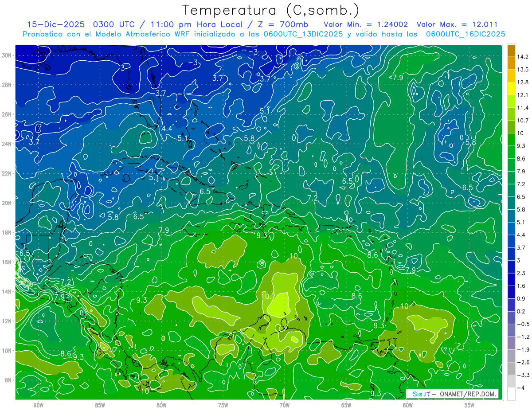Click the '14.2' color bar label

click(522, 57)
